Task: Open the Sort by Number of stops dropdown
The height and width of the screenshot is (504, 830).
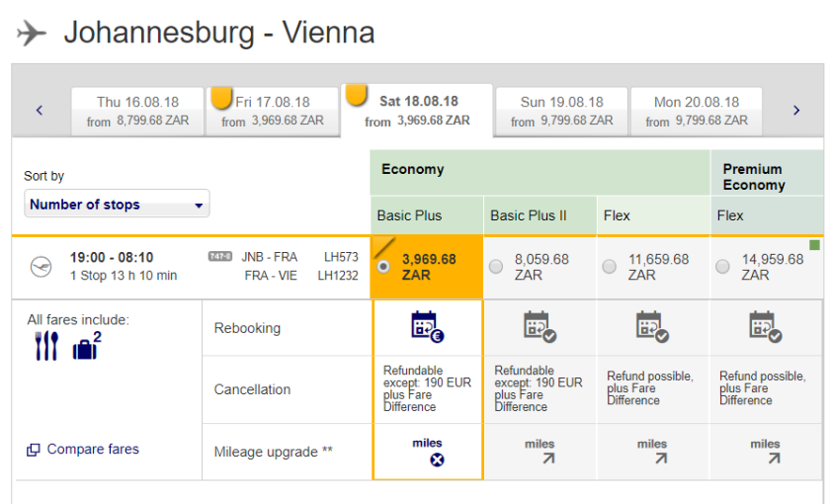Action: [117, 205]
